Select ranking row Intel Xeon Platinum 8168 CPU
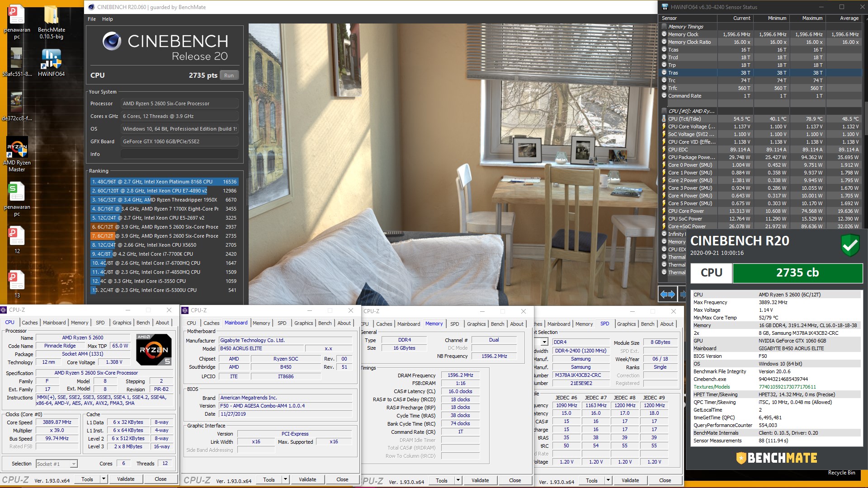This screenshot has width=868, height=488. (164, 182)
